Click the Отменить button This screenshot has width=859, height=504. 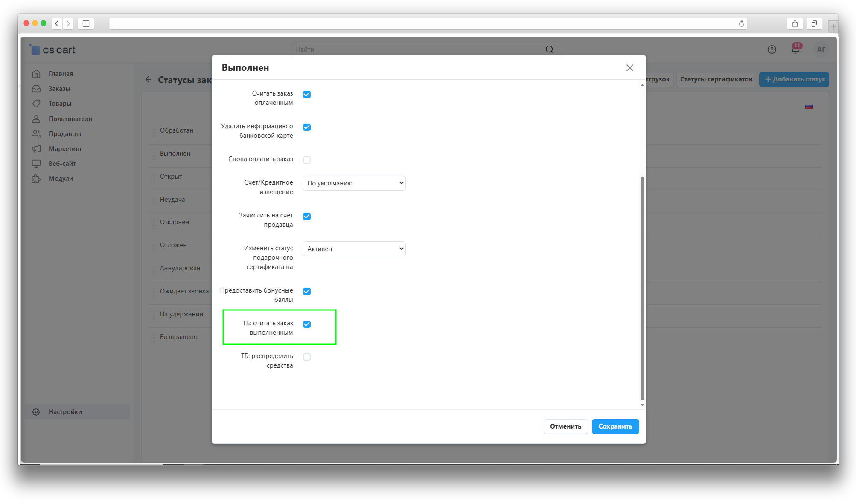click(x=565, y=426)
